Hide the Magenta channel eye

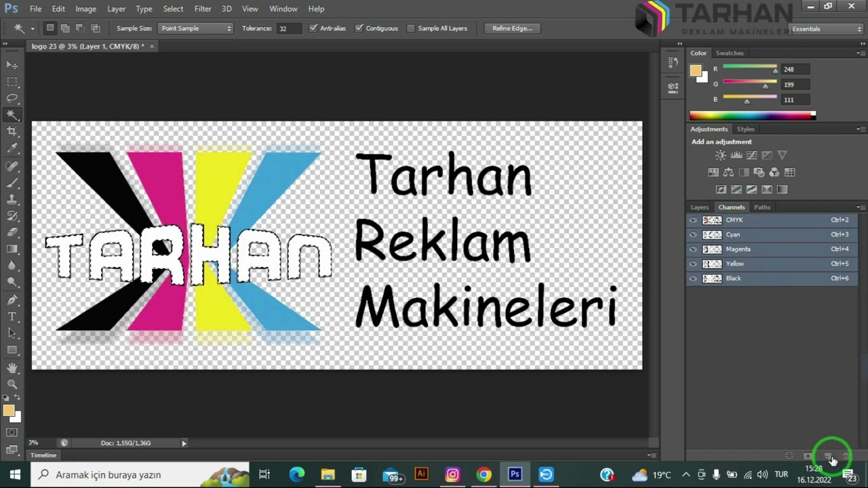point(693,249)
